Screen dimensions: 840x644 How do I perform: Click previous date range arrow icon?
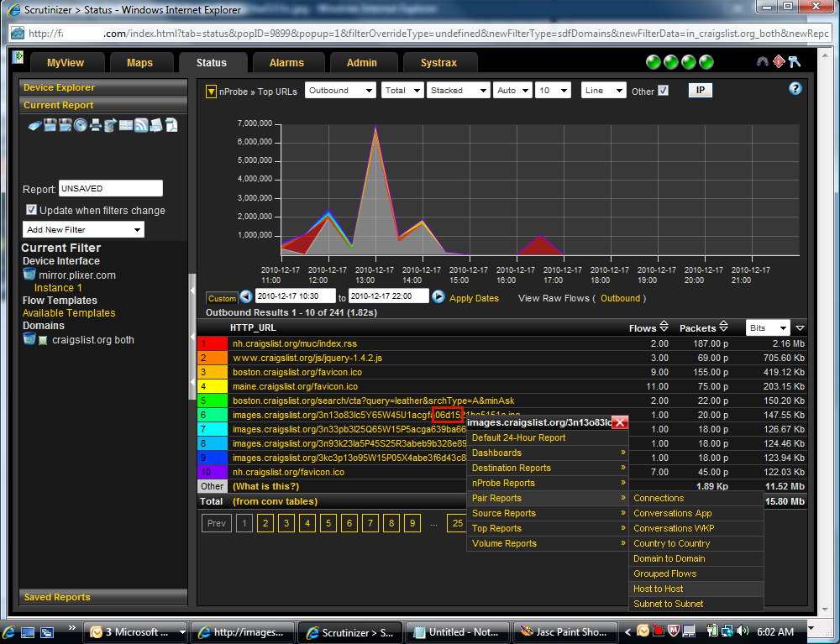click(246, 296)
